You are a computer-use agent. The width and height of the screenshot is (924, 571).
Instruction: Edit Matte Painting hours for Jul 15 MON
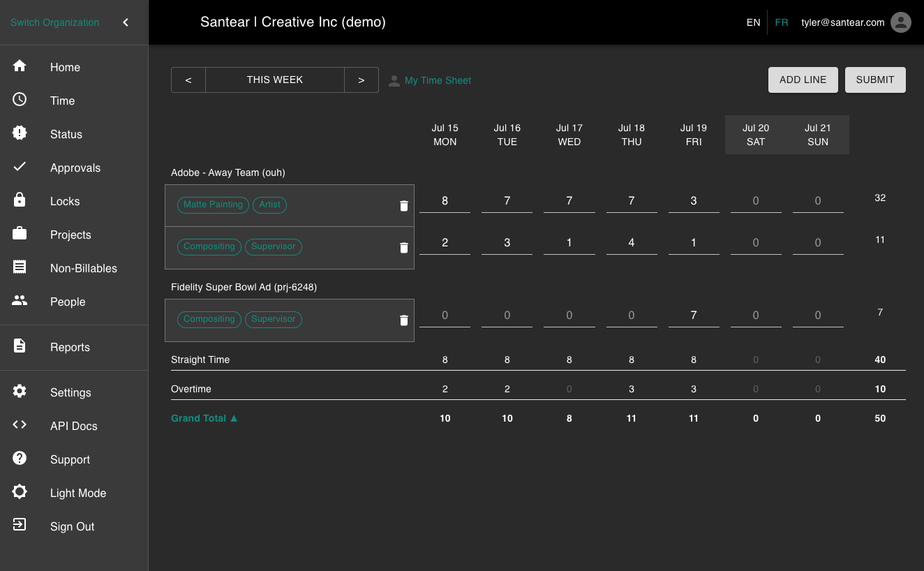tap(445, 201)
